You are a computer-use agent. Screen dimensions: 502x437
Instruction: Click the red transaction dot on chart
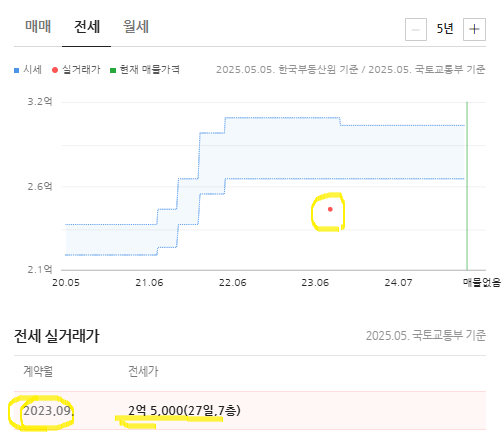330,209
